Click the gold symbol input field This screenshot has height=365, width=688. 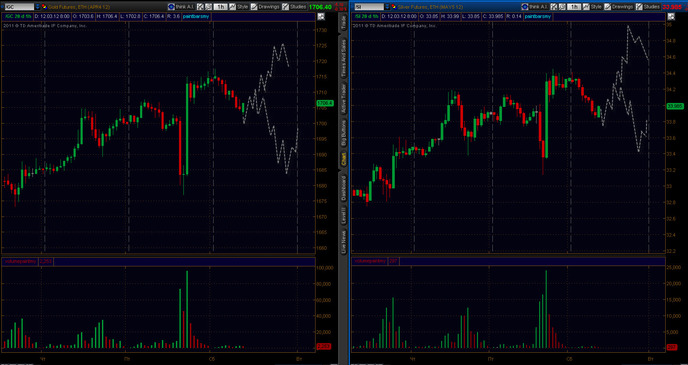[19, 7]
